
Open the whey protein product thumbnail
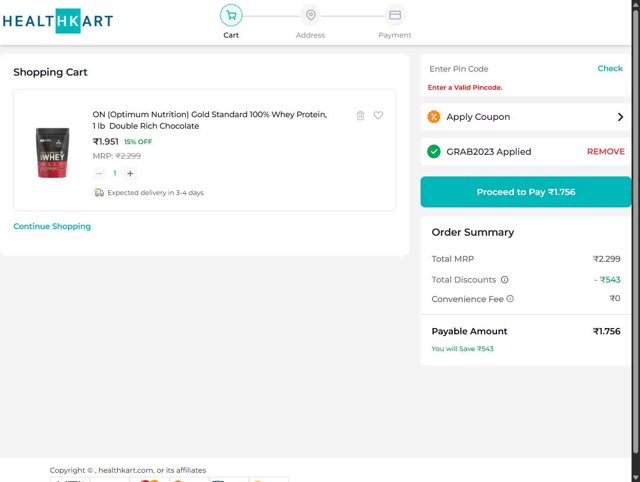(53, 153)
